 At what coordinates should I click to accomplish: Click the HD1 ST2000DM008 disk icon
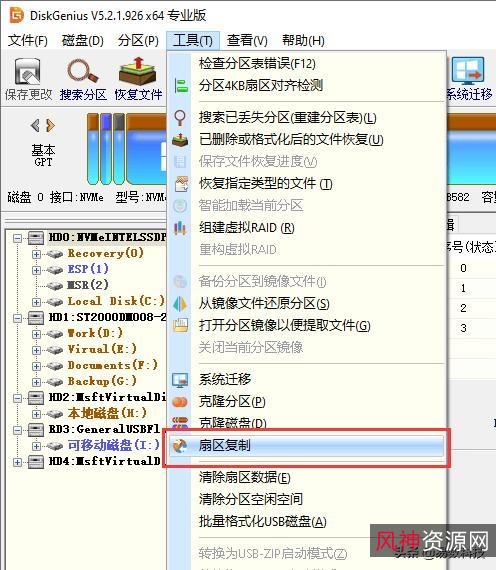[36, 318]
